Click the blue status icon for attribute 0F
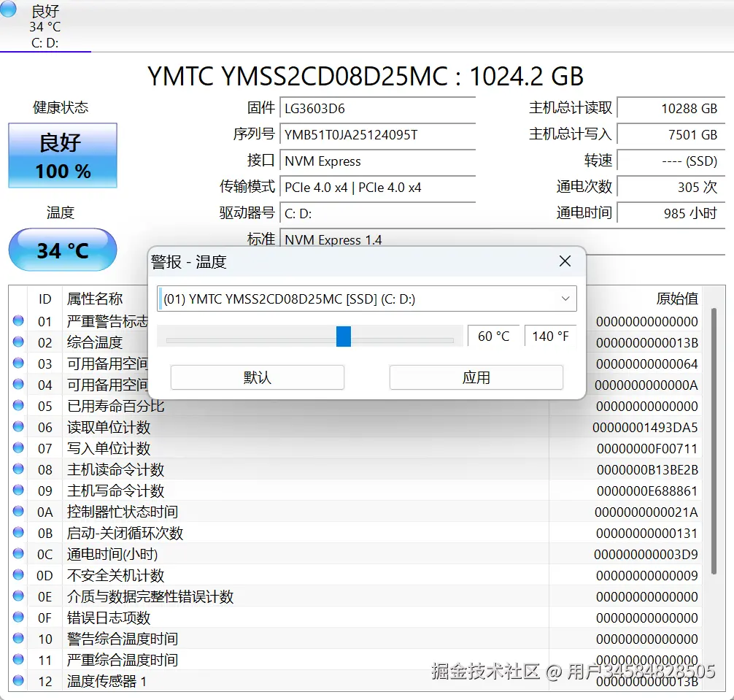 coord(18,617)
